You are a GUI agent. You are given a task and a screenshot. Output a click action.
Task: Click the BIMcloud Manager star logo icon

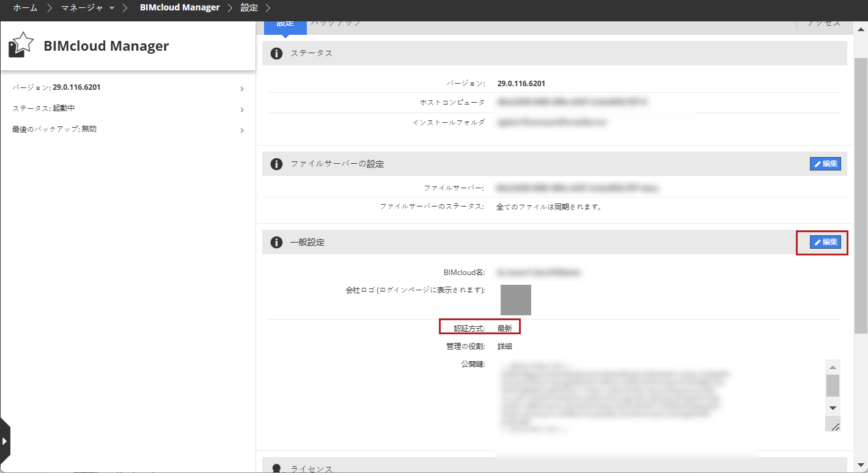coord(20,46)
